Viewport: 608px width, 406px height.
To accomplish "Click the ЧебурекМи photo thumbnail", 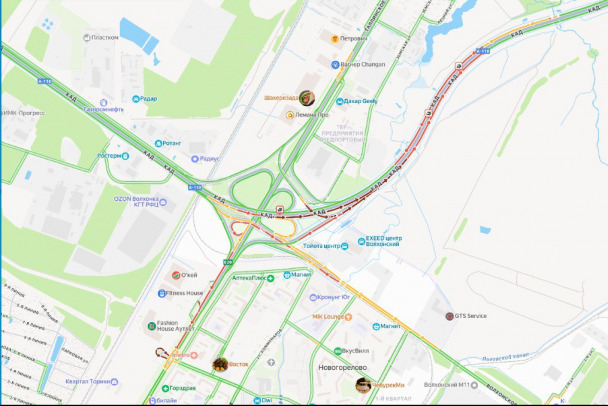I will tap(363, 385).
